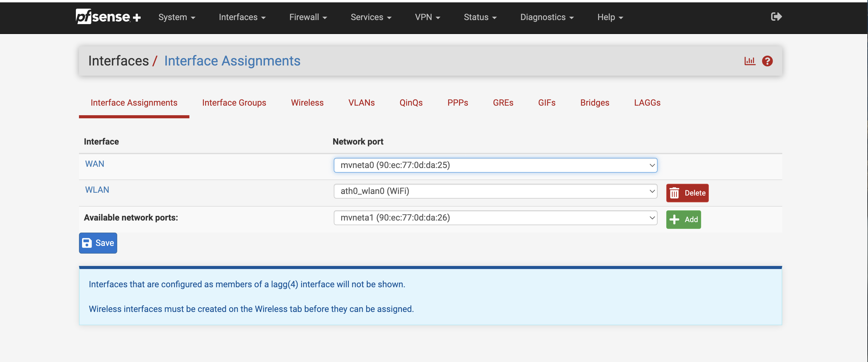Click the red help question mark icon

(x=767, y=61)
